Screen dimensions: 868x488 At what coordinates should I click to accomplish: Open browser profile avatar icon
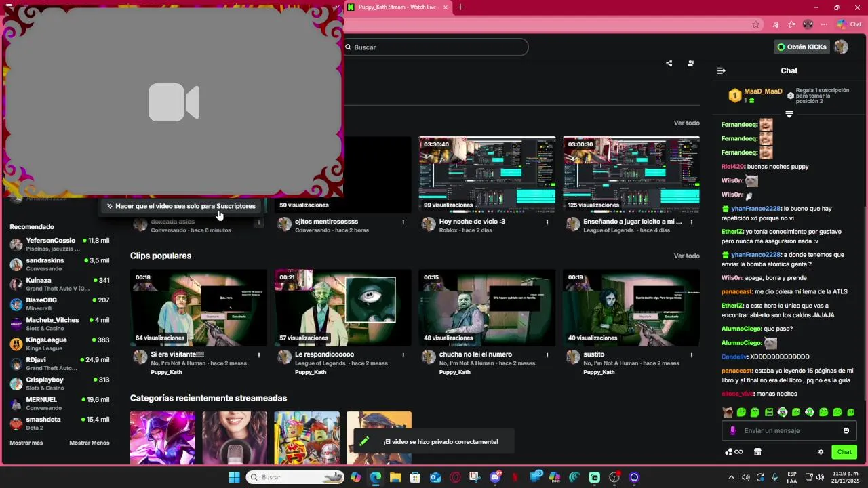pyautogui.click(x=808, y=24)
